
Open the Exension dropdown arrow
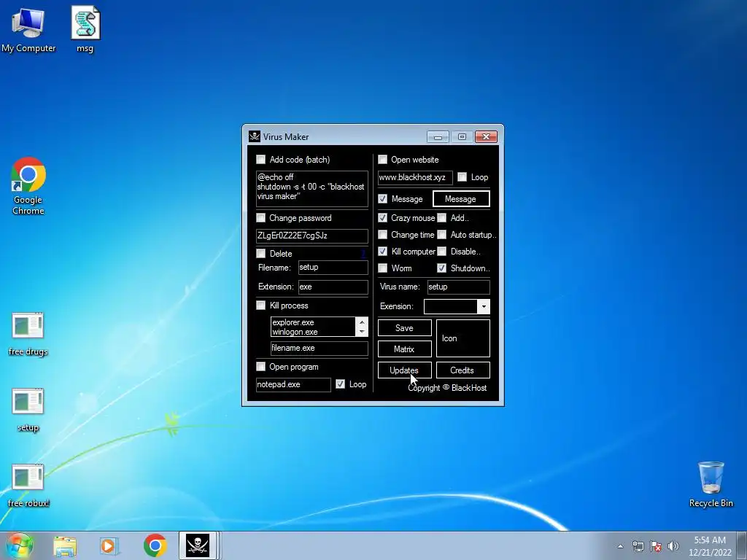click(x=484, y=306)
